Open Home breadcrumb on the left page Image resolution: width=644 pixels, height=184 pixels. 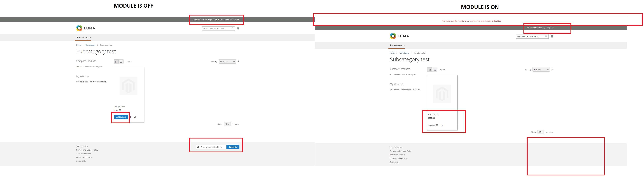coord(78,45)
